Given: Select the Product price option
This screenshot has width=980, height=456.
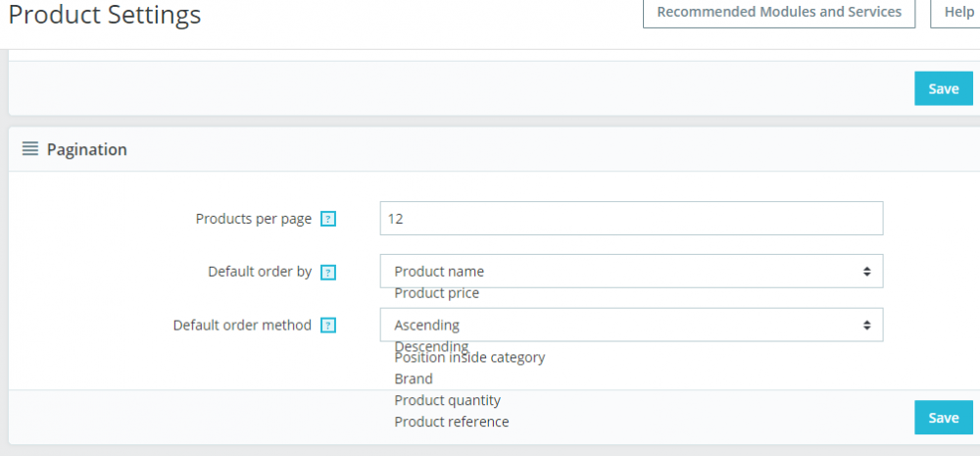Looking at the screenshot, I should pos(436,293).
